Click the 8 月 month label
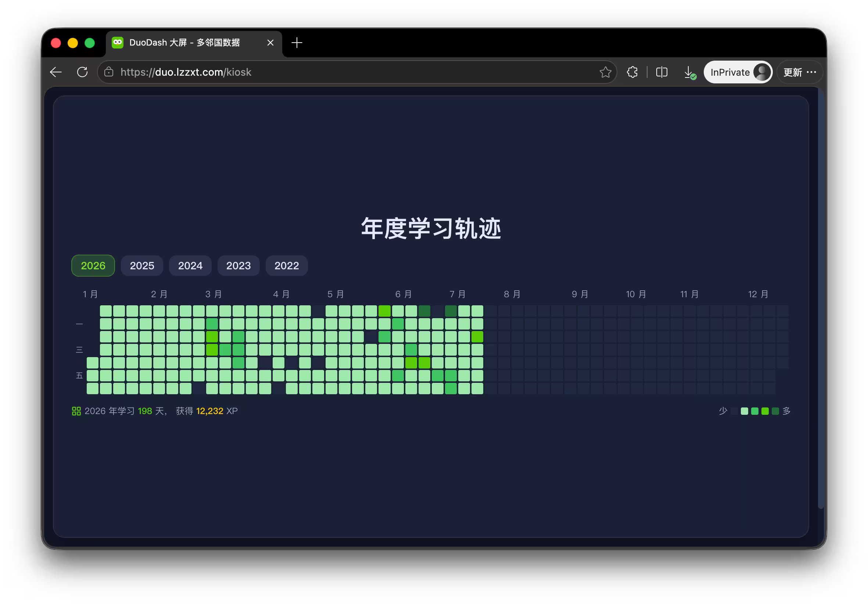The height and width of the screenshot is (604, 868). pos(512,294)
